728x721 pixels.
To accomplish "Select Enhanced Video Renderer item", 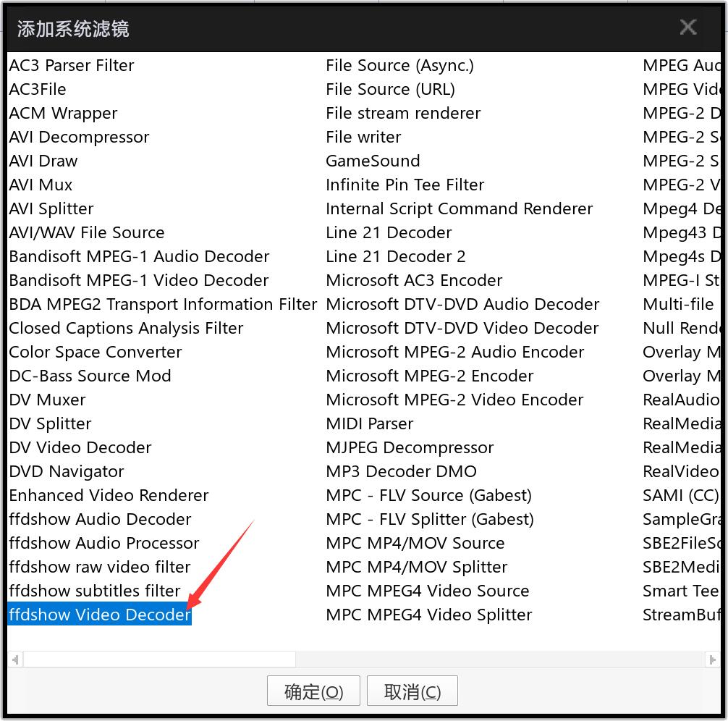I will click(x=109, y=495).
